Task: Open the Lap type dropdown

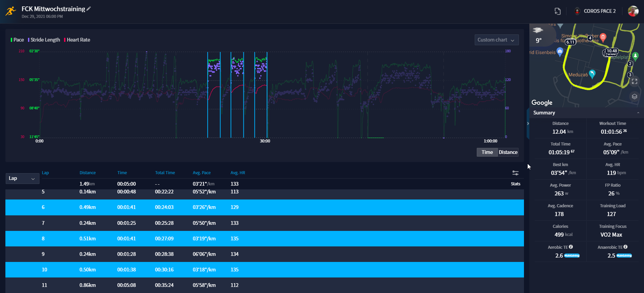Action: [22, 179]
